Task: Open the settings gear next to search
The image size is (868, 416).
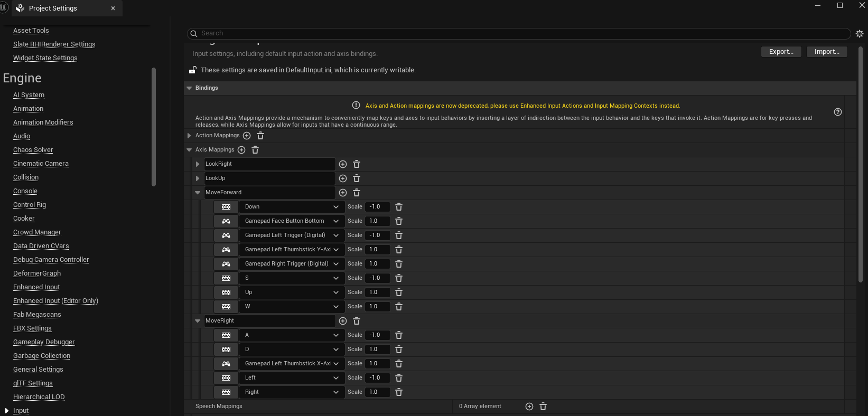Action: [860, 34]
